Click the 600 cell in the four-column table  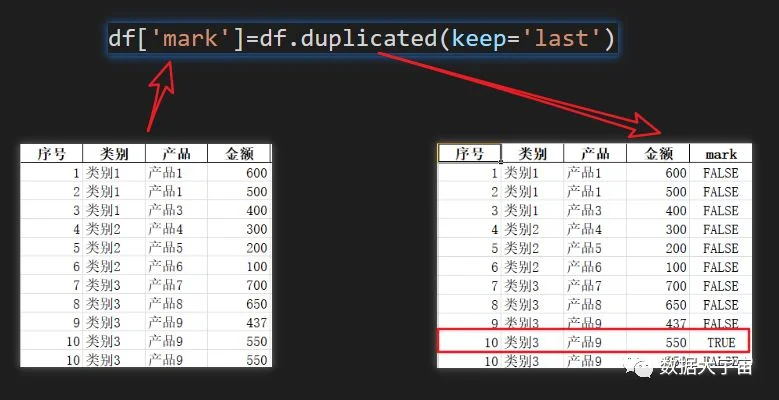pos(239,173)
